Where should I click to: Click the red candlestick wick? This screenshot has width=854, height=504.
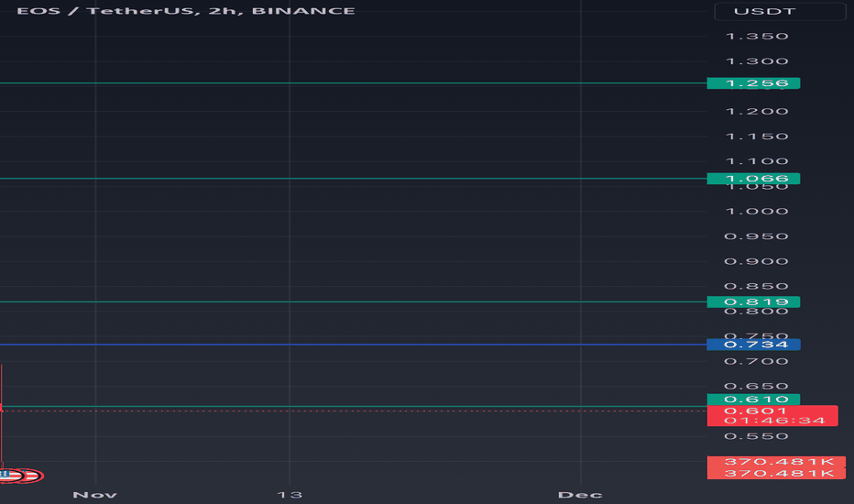point(2,414)
